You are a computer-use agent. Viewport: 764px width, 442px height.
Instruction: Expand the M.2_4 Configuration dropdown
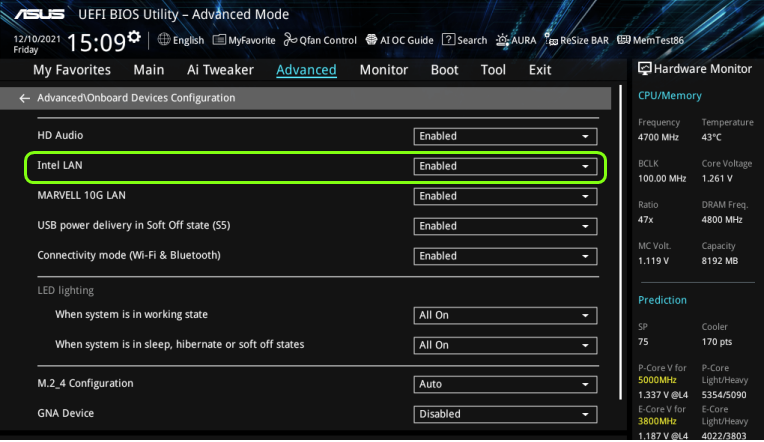click(505, 384)
